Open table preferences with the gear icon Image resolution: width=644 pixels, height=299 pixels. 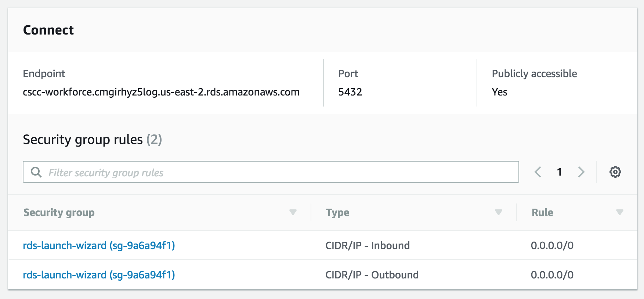pos(615,172)
